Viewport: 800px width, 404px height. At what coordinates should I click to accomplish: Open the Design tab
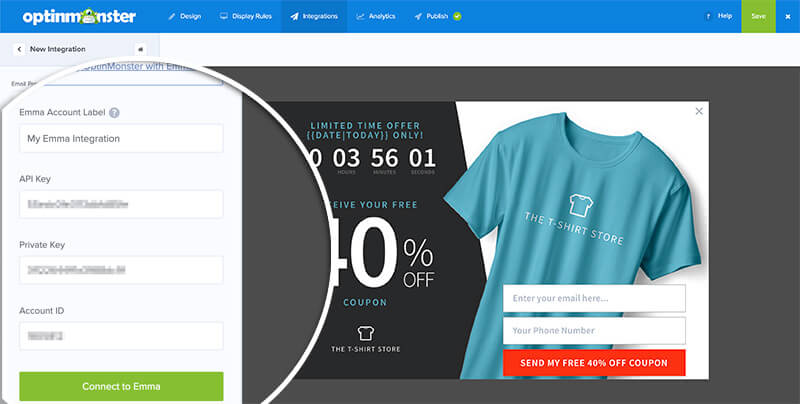(x=185, y=16)
